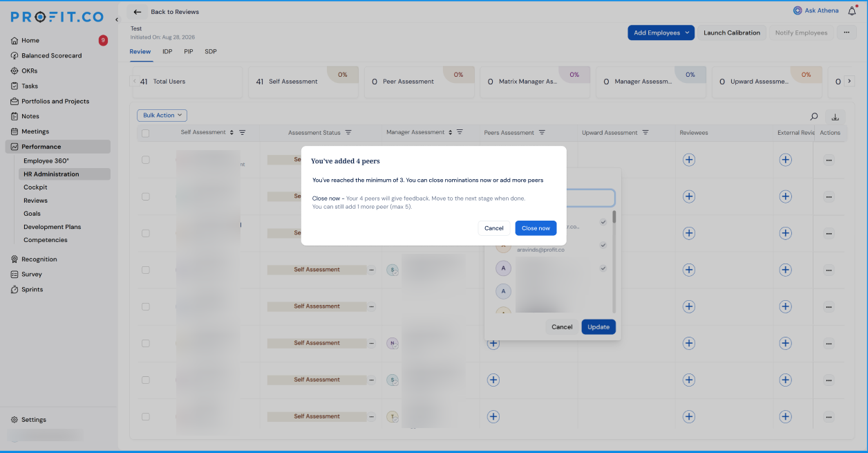Sort the Self Assessment column
868x453 pixels.
tap(232, 132)
